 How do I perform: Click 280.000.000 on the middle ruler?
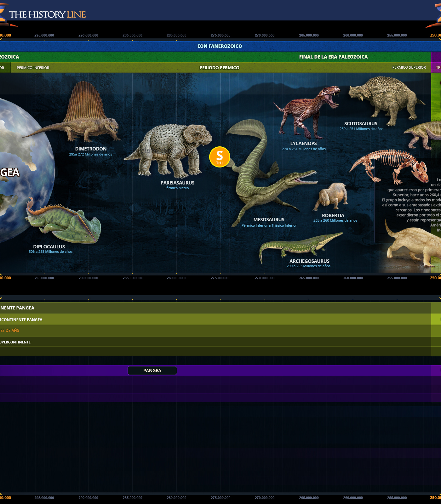[176, 278]
